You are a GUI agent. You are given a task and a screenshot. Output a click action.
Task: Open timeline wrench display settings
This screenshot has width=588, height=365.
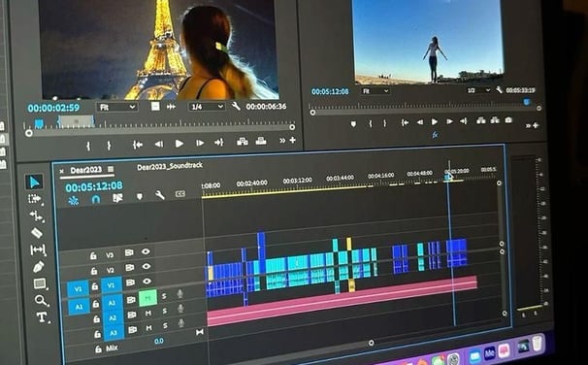tap(160, 195)
